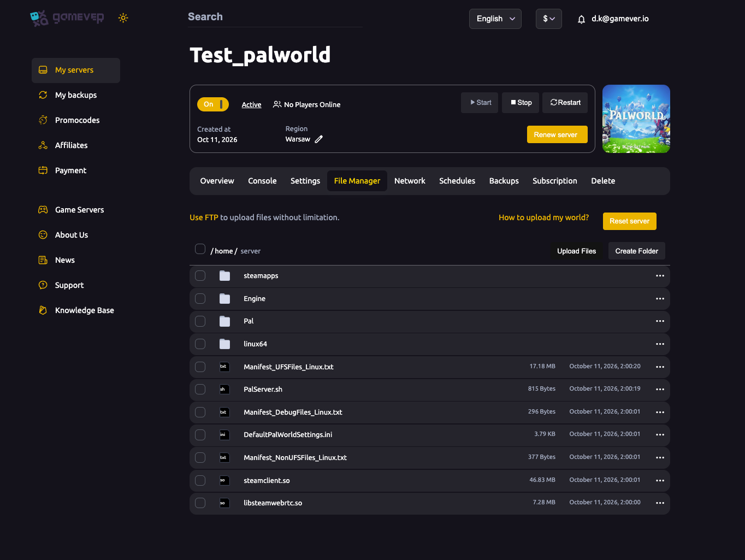Viewport: 745px width, 560px height.
Task: Open Payment in sidebar
Action: (x=76, y=170)
